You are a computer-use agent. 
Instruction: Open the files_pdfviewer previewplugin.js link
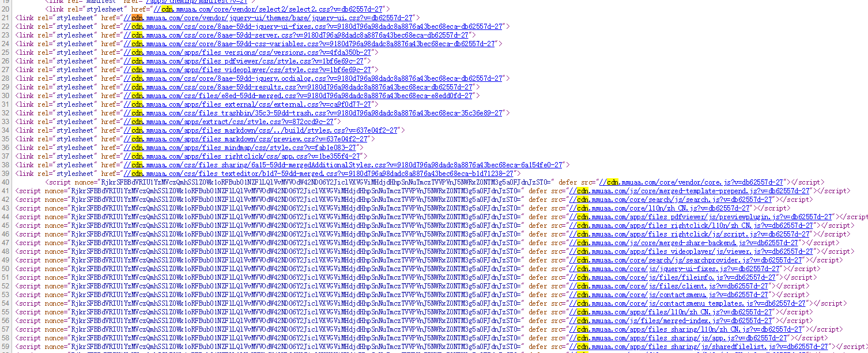coord(701,217)
